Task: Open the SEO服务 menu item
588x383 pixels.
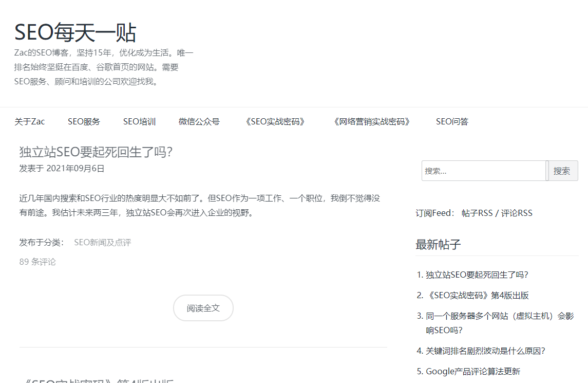Action: pos(84,121)
